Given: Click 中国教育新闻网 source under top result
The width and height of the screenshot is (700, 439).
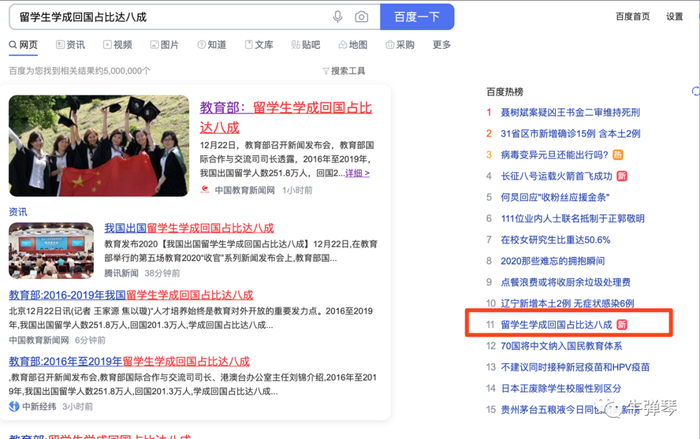Looking at the screenshot, I should click(245, 190).
